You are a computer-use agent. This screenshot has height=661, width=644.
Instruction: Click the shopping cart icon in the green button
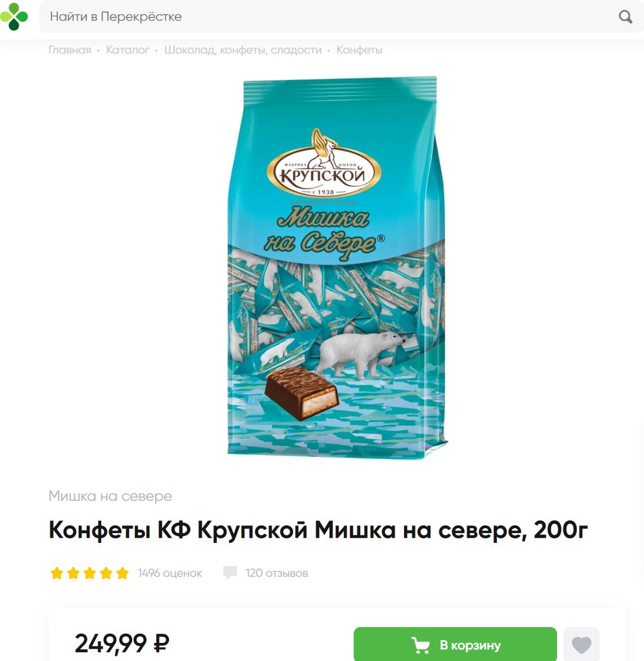click(420, 645)
